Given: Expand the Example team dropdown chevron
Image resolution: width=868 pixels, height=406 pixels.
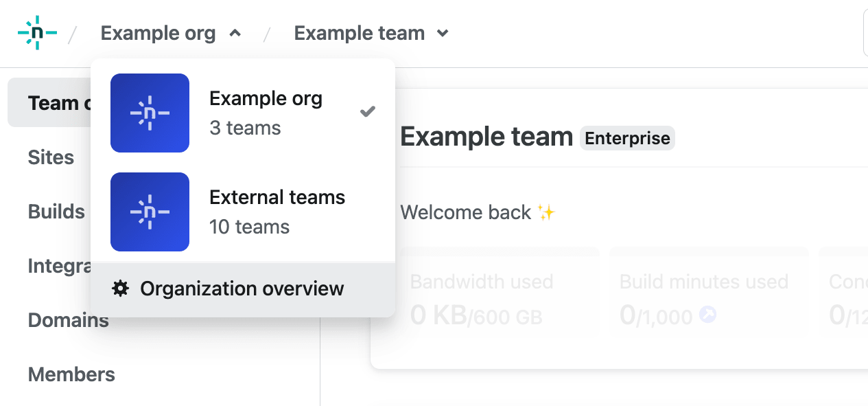Looking at the screenshot, I should point(443,33).
